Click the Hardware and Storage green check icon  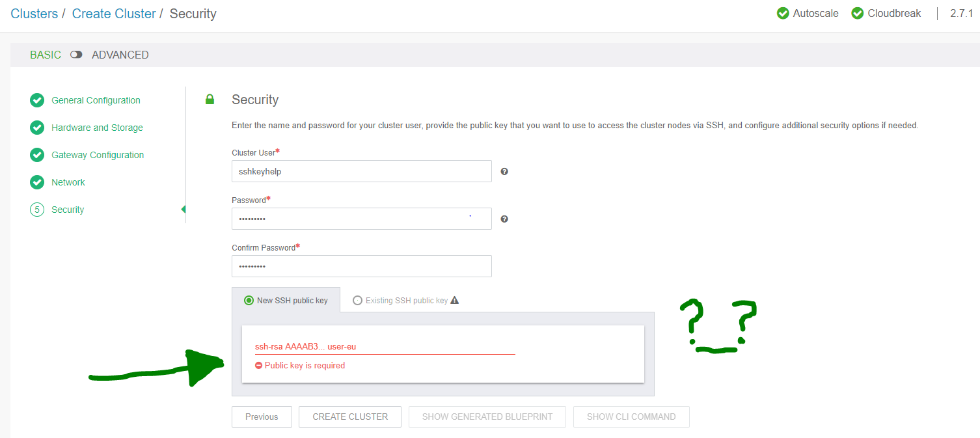click(37, 127)
